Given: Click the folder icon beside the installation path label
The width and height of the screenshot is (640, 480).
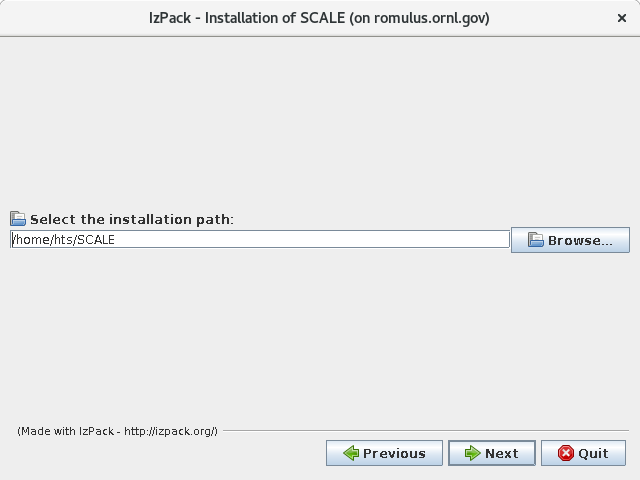Looking at the screenshot, I should click(18, 219).
